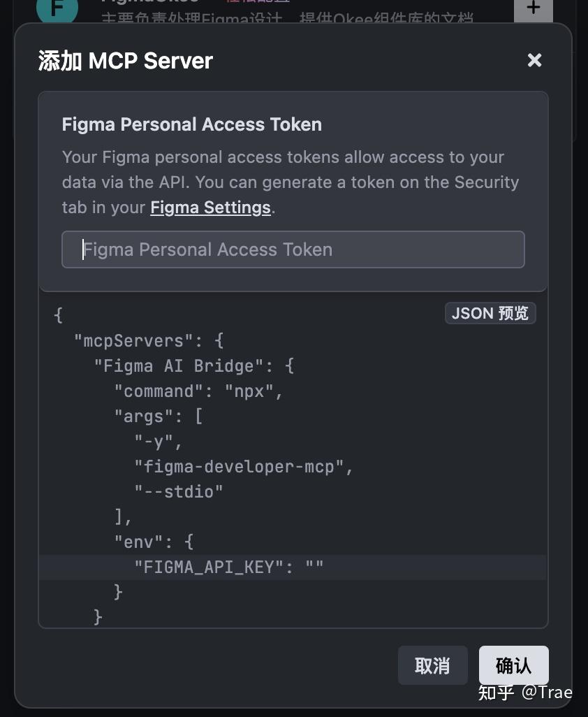Click the 知乎 @Trae watermark
This screenshot has width=588, height=717.
(528, 693)
